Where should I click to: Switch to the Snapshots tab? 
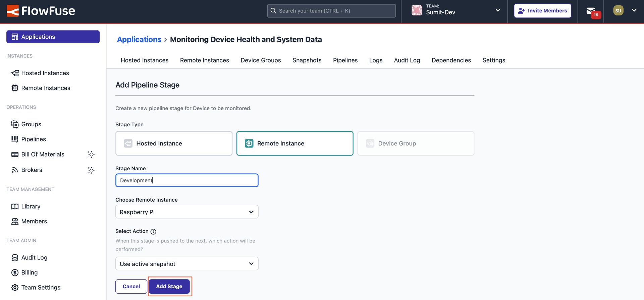point(307,60)
